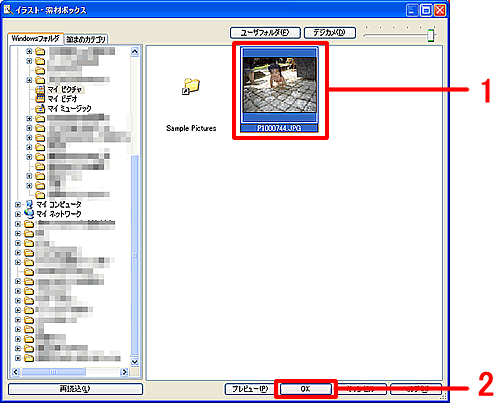Expand the マイ ネットワーク tree node
This screenshot has width=500, height=403.
(18, 214)
